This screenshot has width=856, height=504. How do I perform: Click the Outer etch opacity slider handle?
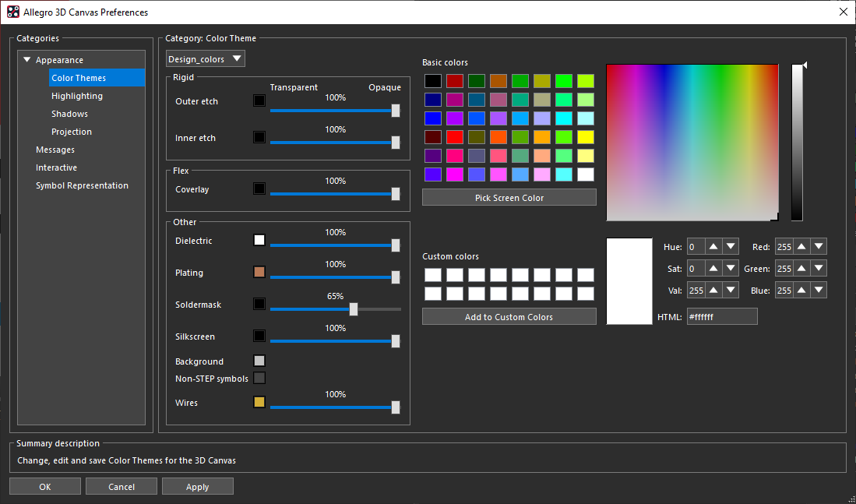396,111
